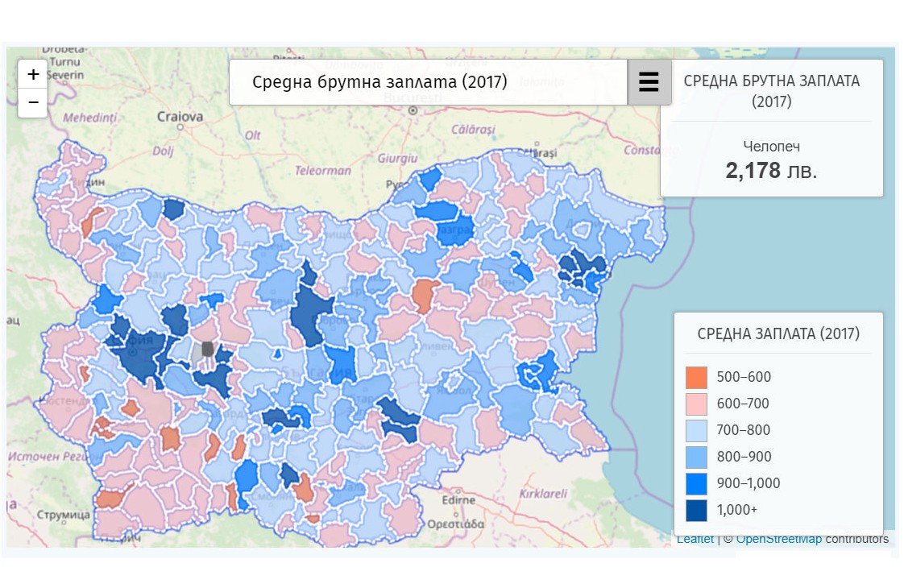
Task: Click the 600–700 pink legend swatch
Action: (696, 404)
